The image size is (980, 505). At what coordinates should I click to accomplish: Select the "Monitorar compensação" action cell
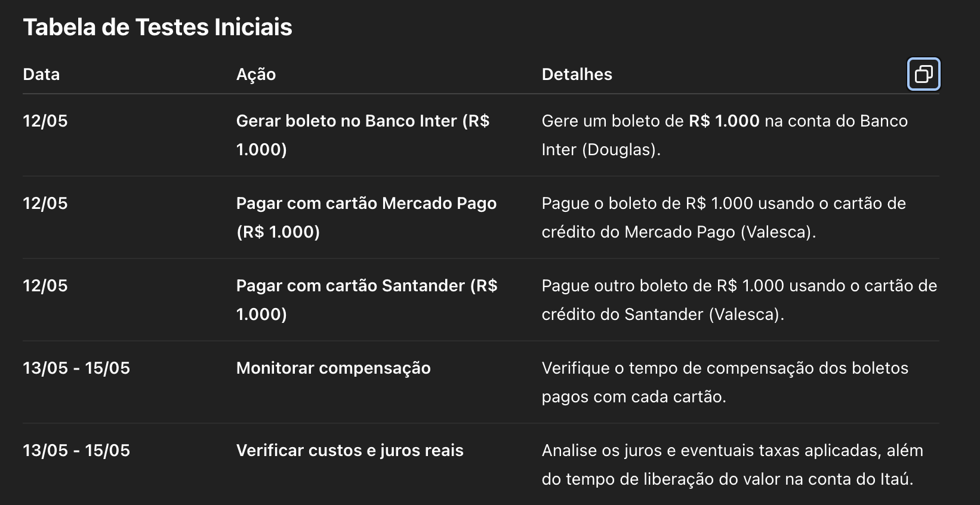click(333, 368)
